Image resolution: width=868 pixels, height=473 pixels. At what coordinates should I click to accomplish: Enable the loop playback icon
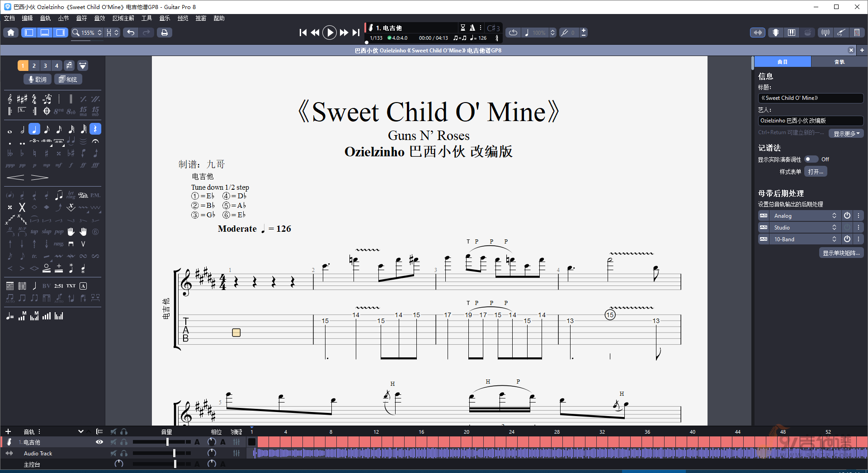[513, 33]
